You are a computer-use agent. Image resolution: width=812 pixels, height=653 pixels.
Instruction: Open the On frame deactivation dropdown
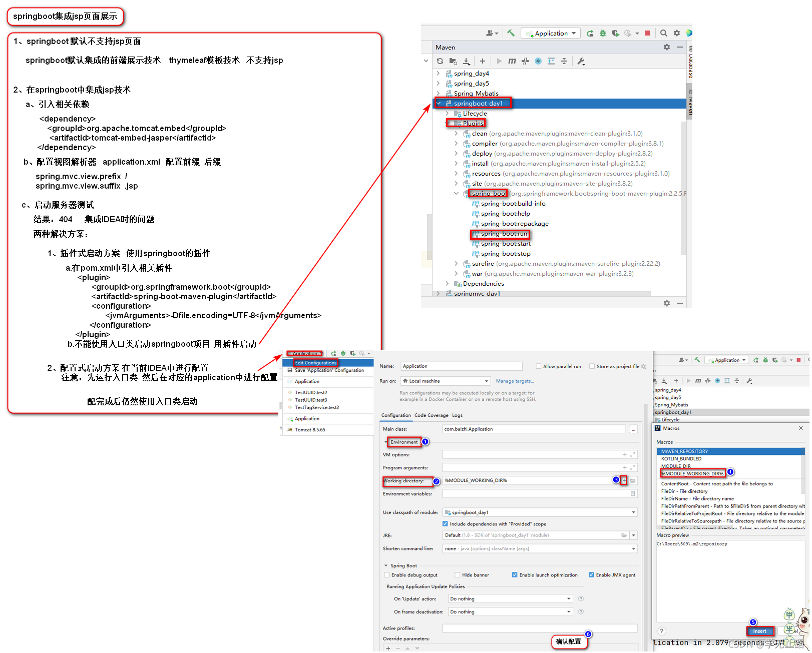coord(510,611)
